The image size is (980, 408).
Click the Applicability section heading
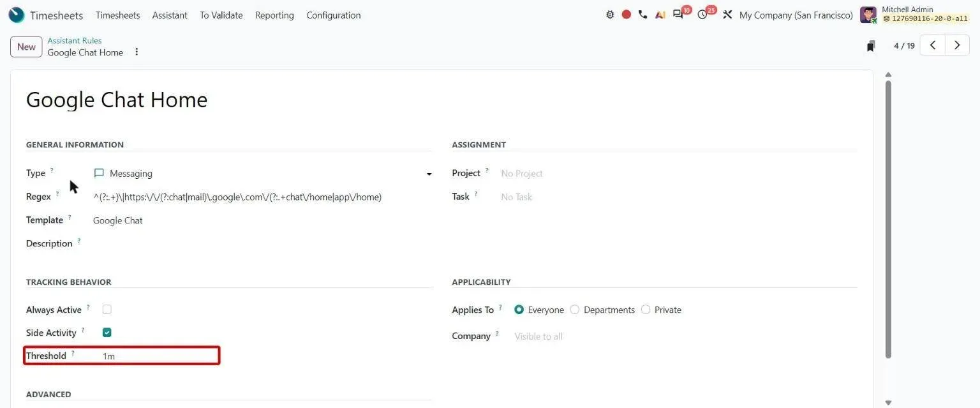[x=482, y=282]
